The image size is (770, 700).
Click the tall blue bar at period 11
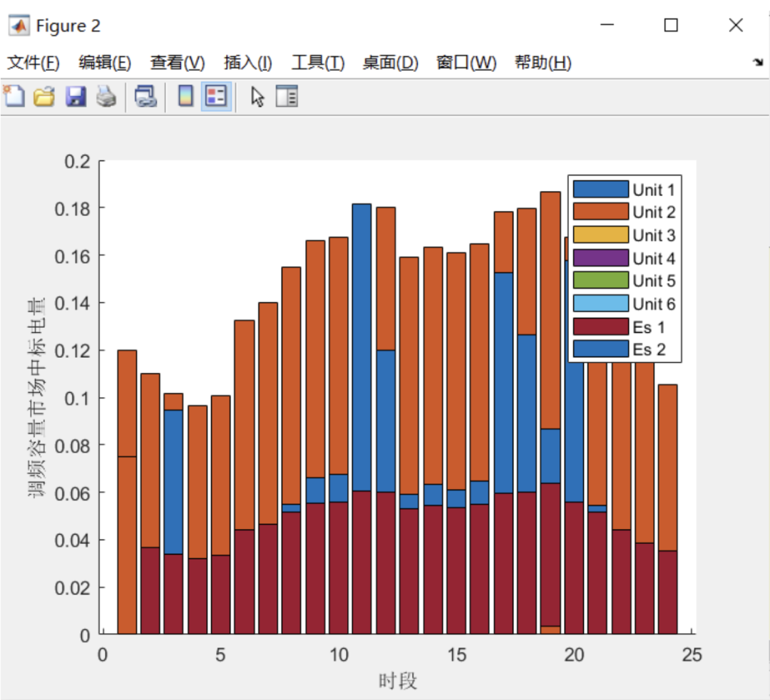pos(362,348)
